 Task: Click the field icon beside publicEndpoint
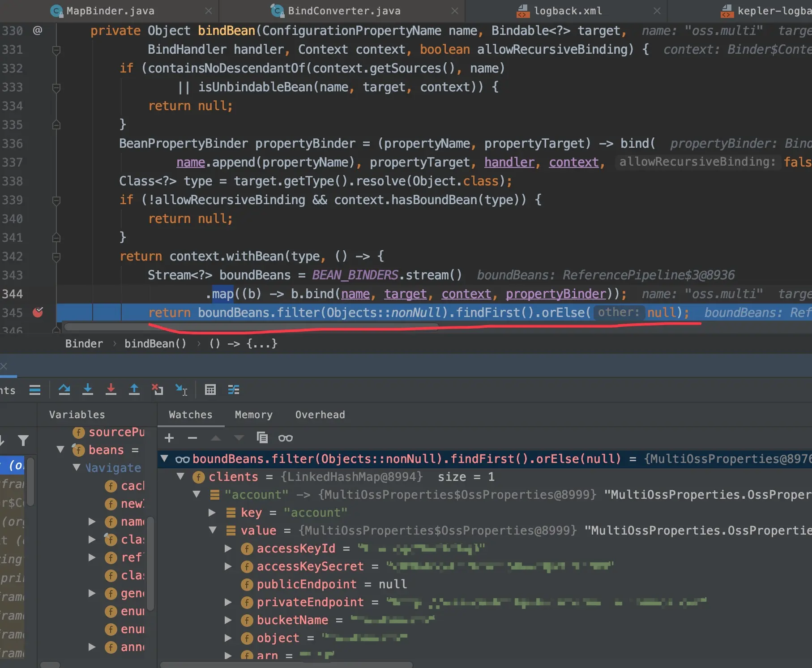click(247, 584)
